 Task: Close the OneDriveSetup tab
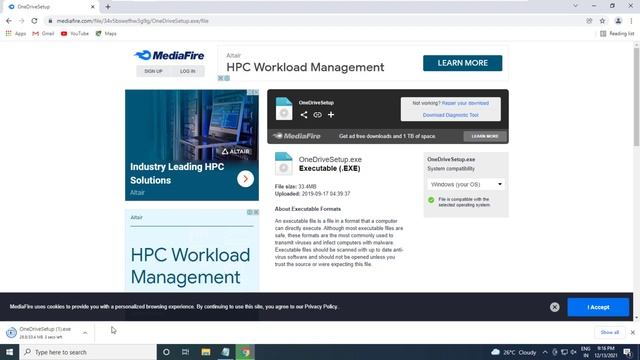pyautogui.click(x=93, y=7)
